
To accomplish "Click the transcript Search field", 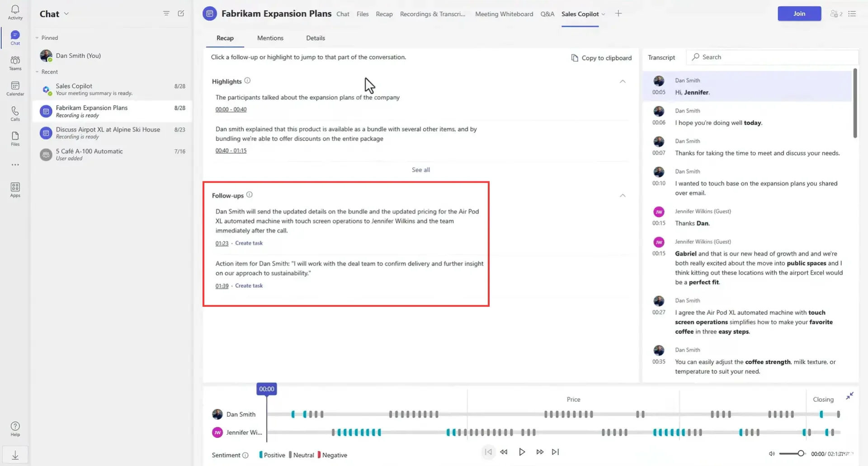I will click(x=772, y=57).
